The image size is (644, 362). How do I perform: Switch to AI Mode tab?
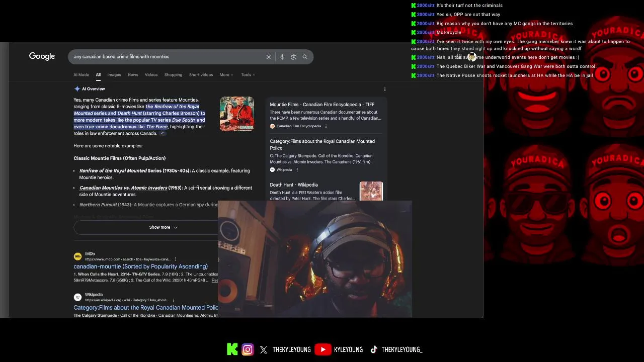[x=81, y=75]
